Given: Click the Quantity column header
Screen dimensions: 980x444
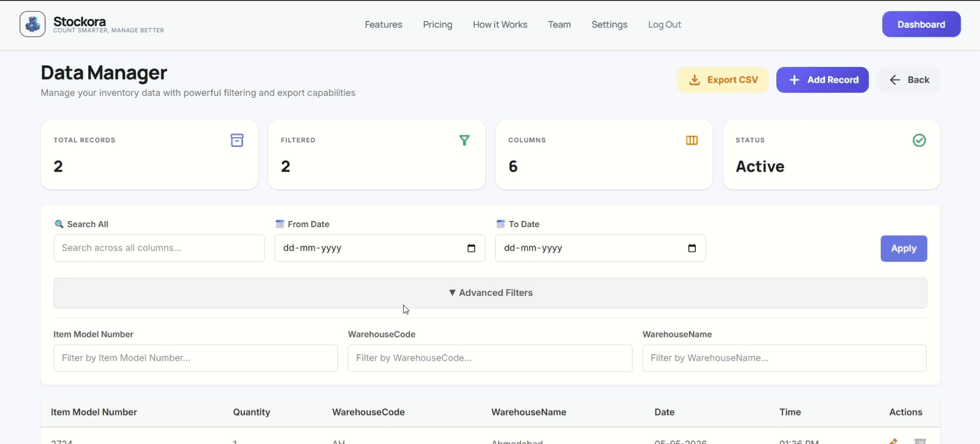Looking at the screenshot, I should tap(251, 412).
